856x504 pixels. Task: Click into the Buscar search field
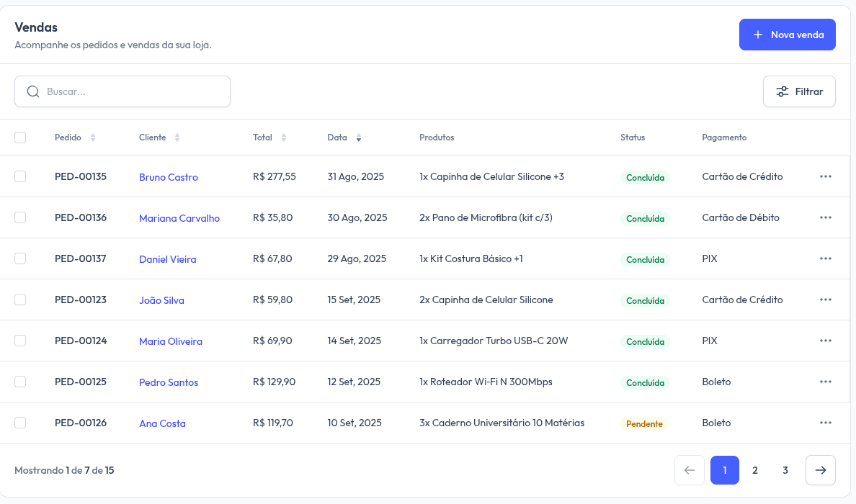133,91
